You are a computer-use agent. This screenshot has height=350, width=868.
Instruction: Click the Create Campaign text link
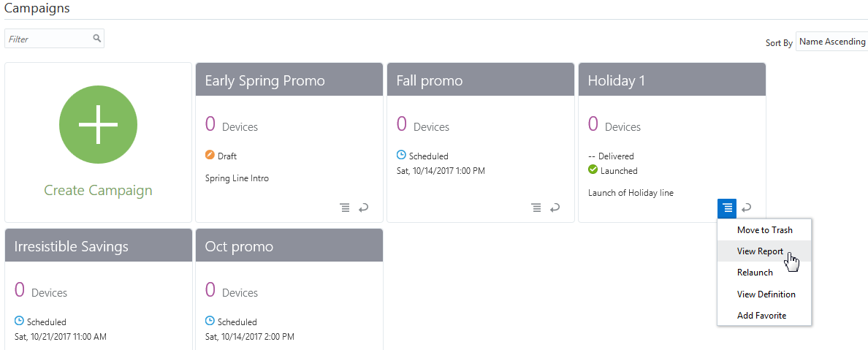(98, 191)
